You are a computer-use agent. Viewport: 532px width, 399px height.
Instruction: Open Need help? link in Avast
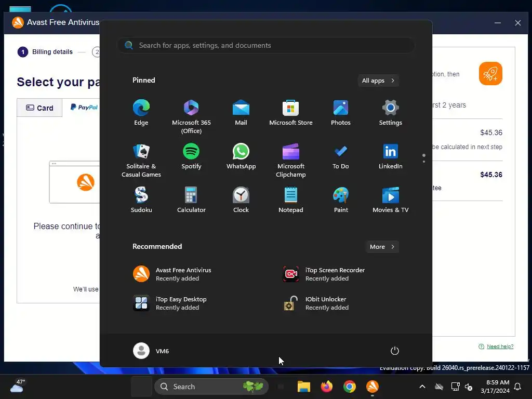click(500, 347)
